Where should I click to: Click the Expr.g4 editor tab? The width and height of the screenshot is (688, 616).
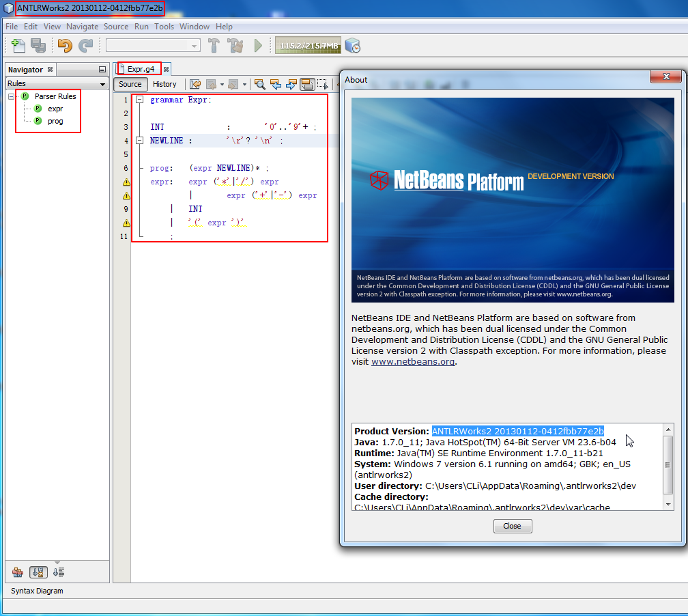[141, 69]
